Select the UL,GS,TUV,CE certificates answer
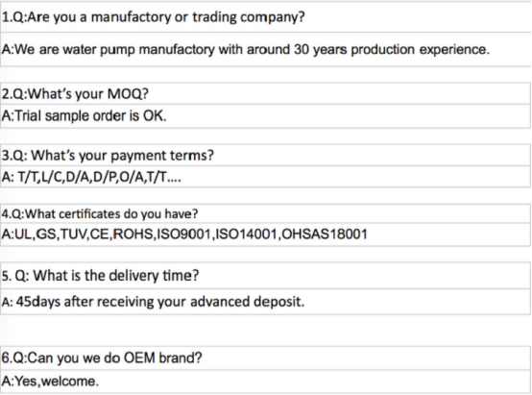Viewport: 532px width, 395px height. (x=265, y=235)
